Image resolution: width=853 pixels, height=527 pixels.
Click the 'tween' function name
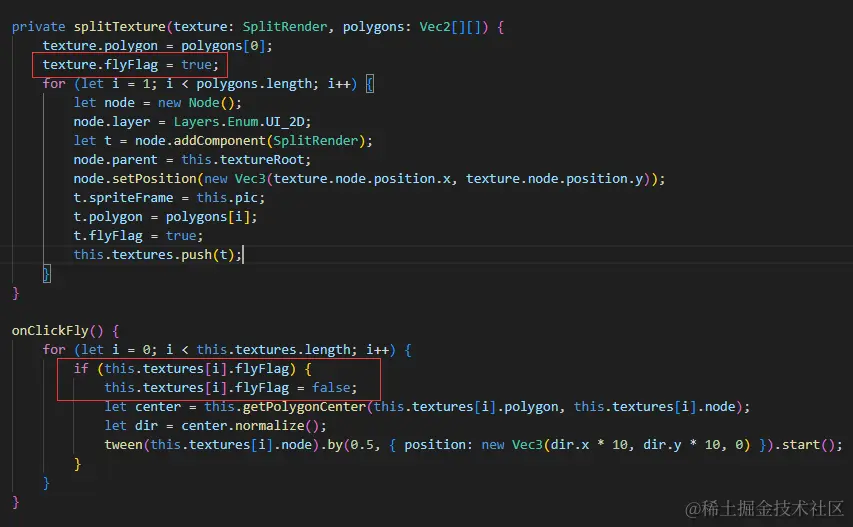click(x=123, y=445)
